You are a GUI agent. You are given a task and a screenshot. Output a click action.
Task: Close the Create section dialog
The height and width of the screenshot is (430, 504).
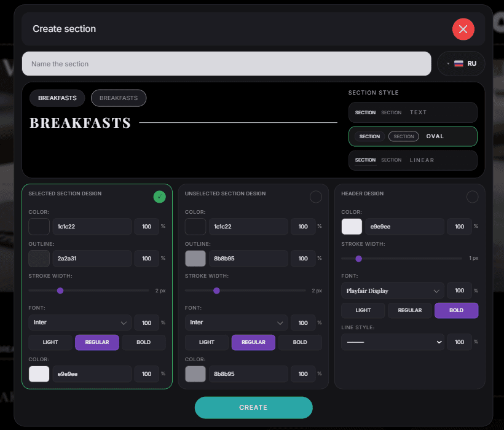(463, 29)
